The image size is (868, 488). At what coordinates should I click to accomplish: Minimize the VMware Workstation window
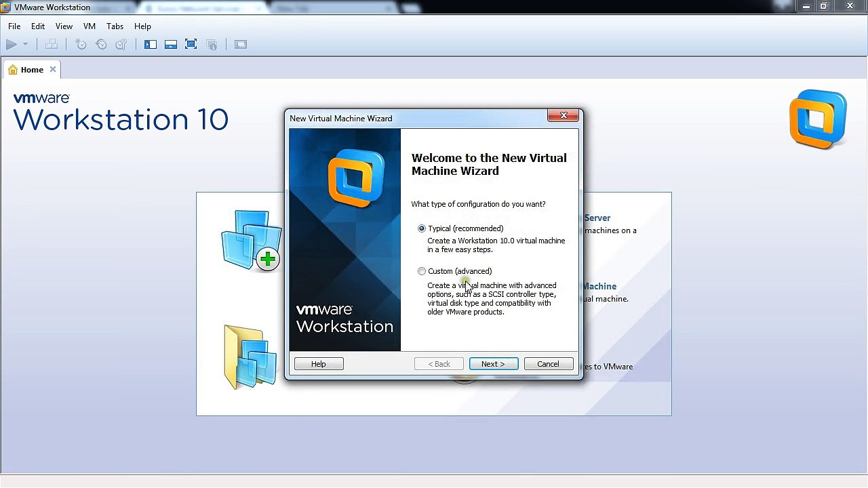(x=806, y=7)
